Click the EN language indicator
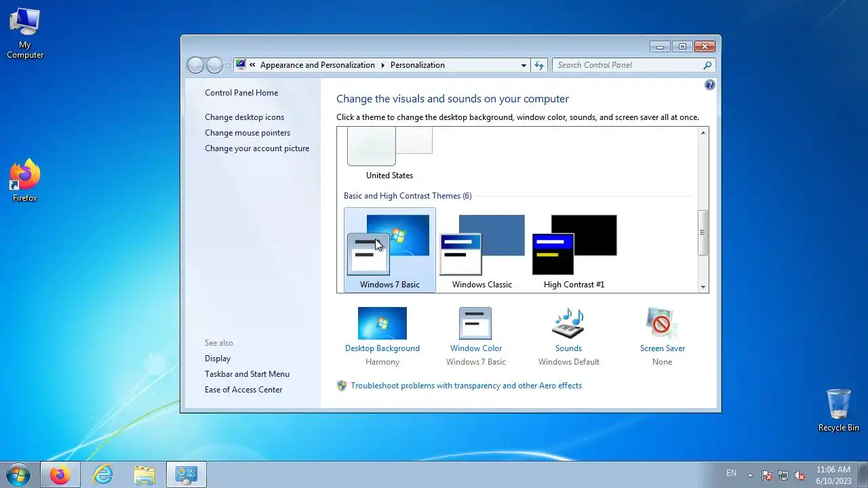The width and height of the screenshot is (868, 488). (731, 473)
